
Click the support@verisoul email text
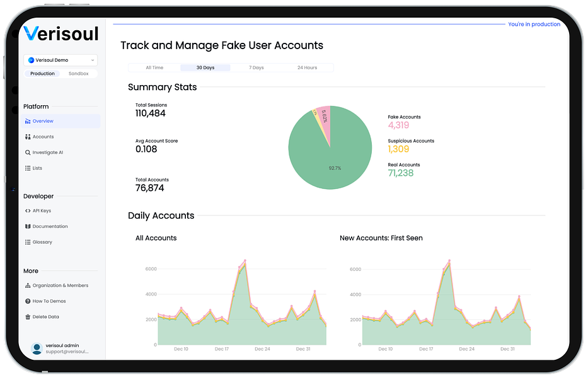click(x=67, y=352)
